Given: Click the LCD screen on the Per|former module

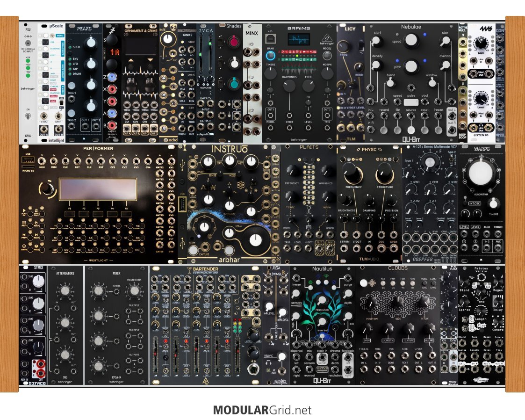Looking at the screenshot, I should click(x=98, y=189).
